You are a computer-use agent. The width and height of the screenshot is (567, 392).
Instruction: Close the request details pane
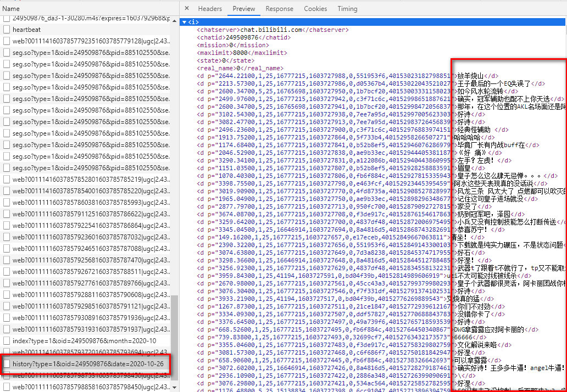[187, 8]
